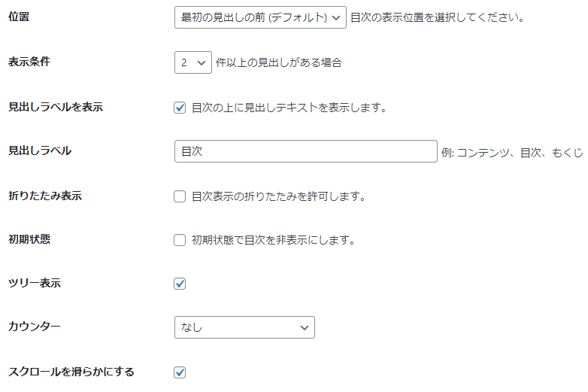The height and width of the screenshot is (392, 588).
Task: Click the 位置 row heading
Action: click(x=19, y=17)
